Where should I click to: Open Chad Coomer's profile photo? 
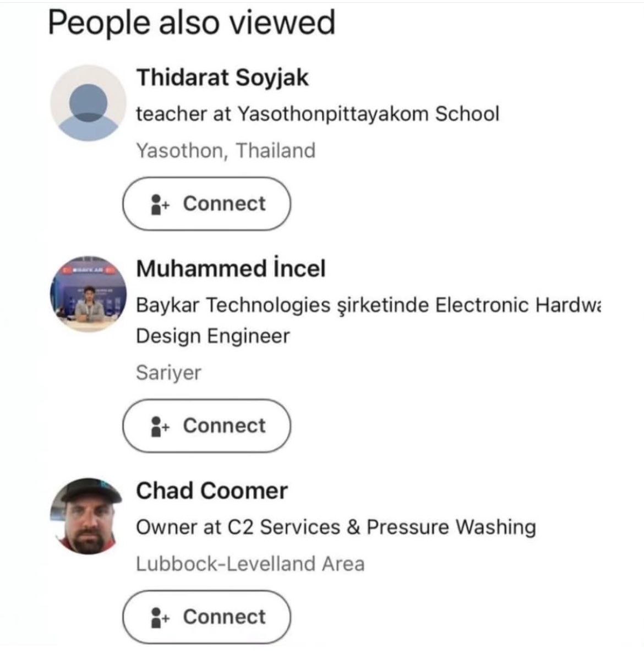(x=88, y=516)
